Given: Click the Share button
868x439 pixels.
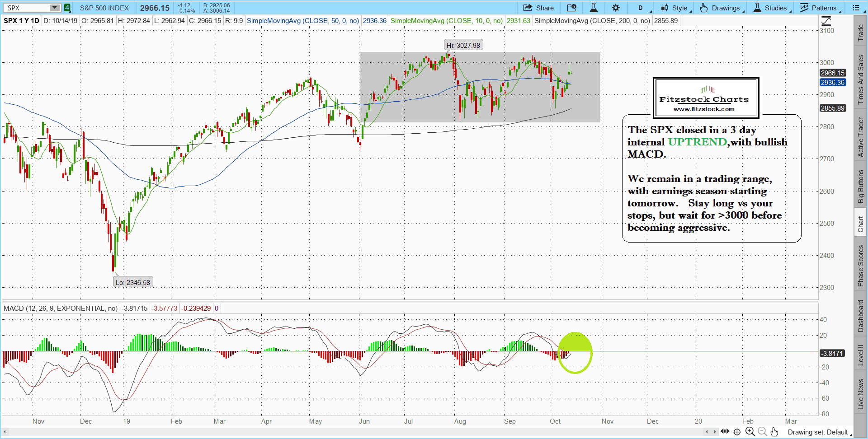Looking at the screenshot, I should (x=538, y=8).
